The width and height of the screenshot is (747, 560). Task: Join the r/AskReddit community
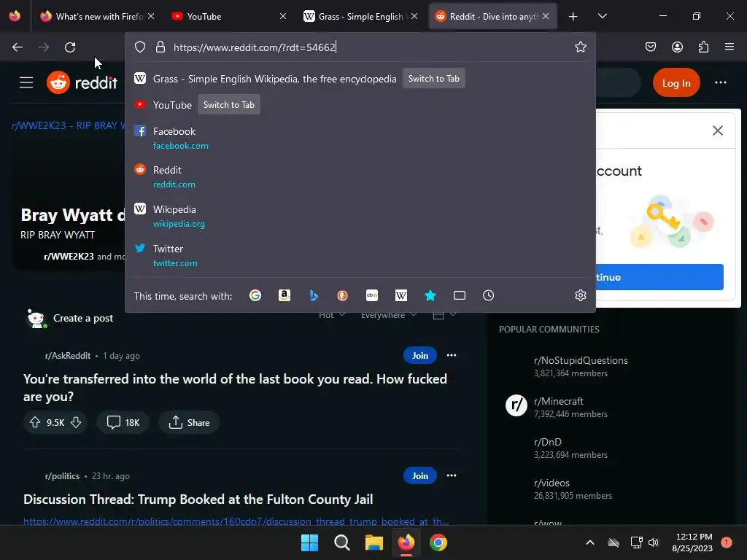tap(419, 355)
